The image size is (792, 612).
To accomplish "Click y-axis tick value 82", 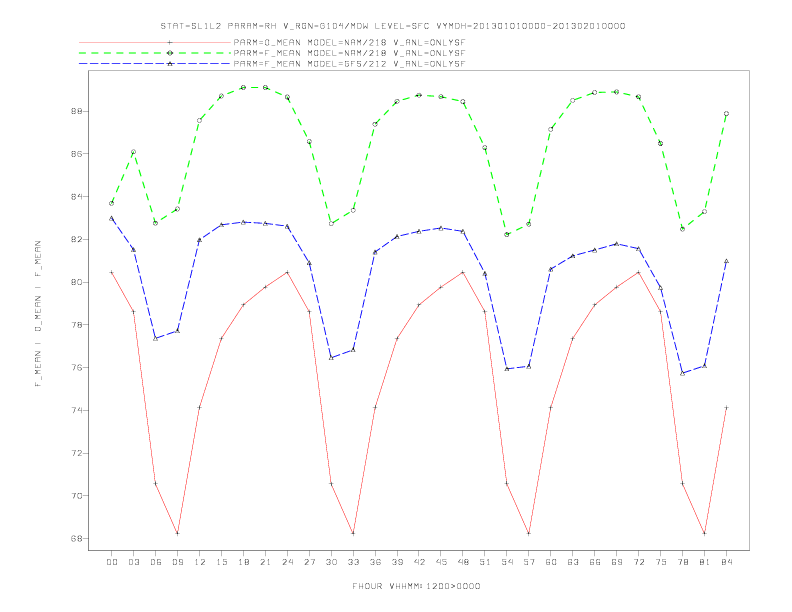I will click(76, 239).
